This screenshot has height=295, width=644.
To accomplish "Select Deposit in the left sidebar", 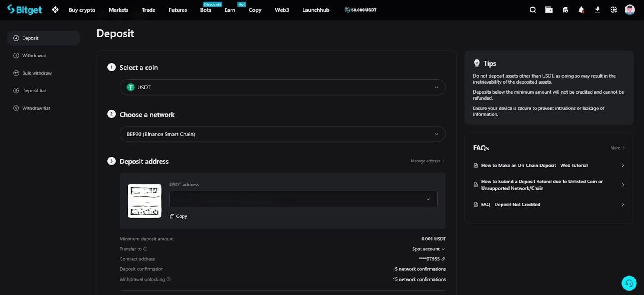I will click(x=43, y=38).
